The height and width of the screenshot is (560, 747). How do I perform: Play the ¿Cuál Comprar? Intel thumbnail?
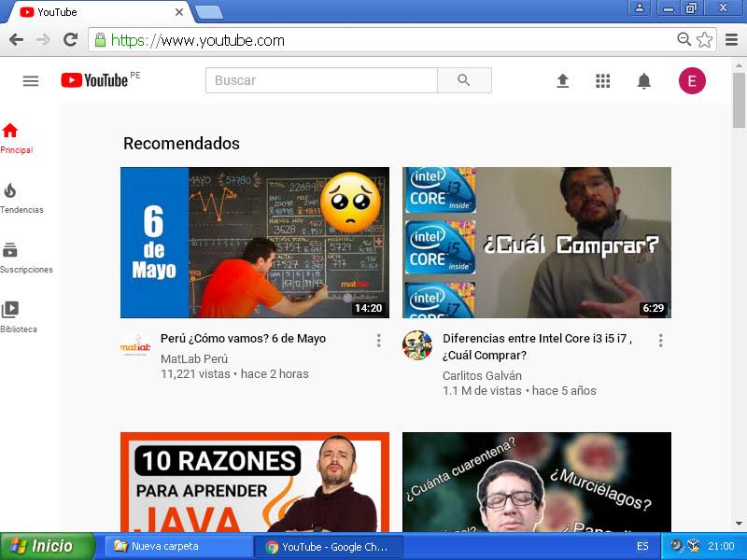[537, 243]
